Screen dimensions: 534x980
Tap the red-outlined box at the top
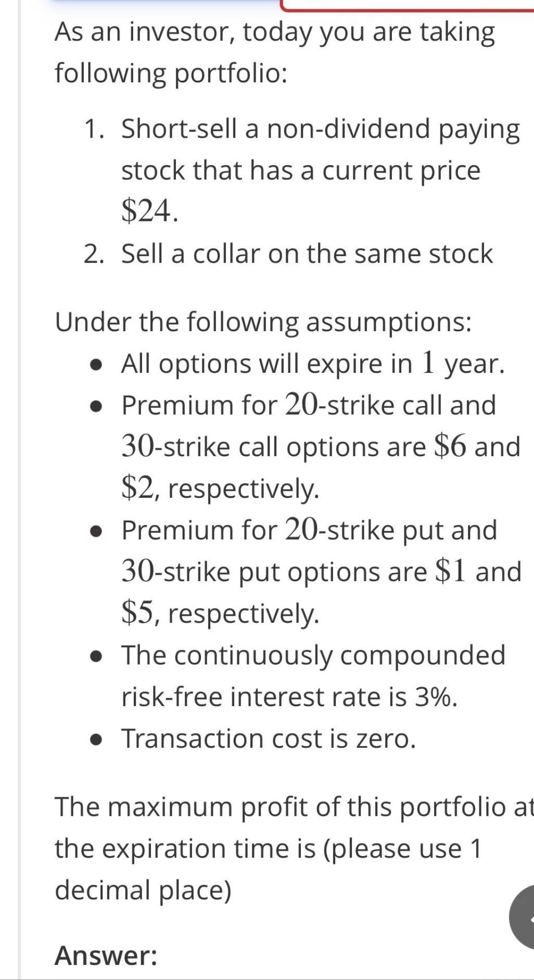(x=407, y=5)
